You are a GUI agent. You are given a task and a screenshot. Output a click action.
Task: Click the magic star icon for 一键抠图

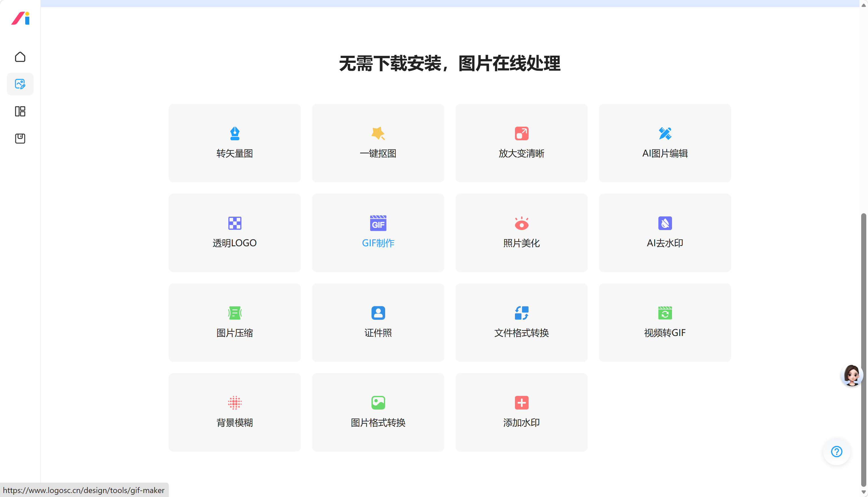point(378,133)
